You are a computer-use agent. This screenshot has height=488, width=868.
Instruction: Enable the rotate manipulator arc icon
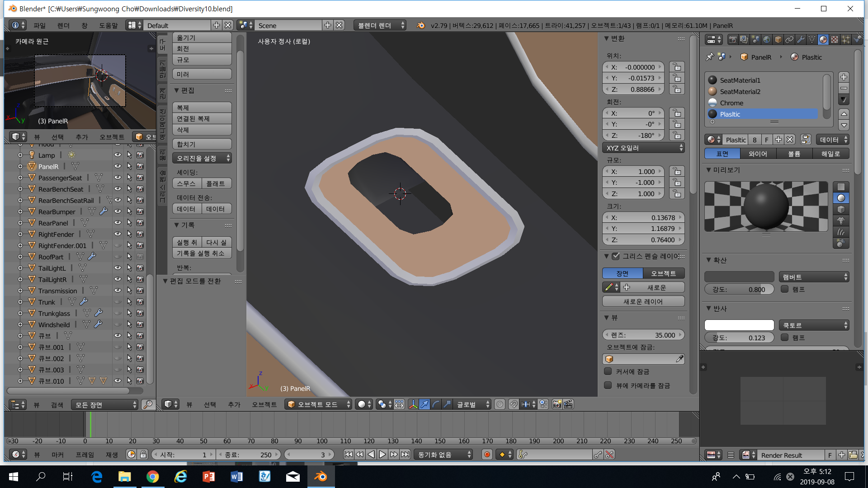tap(436, 404)
